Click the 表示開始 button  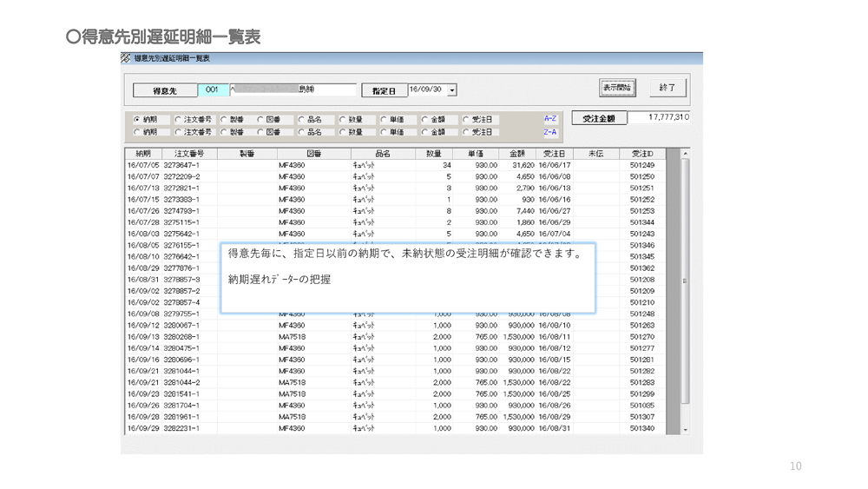coord(616,88)
